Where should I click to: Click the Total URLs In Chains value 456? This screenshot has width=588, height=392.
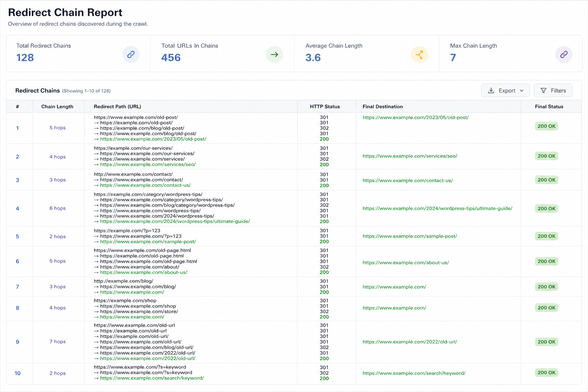171,58
